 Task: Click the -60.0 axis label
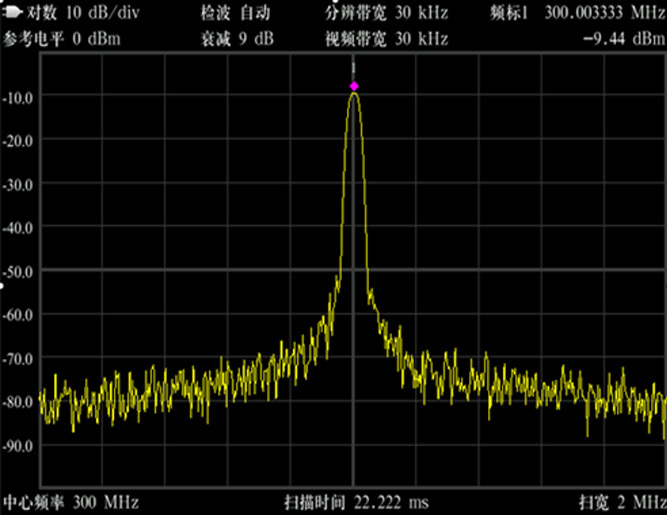[18, 315]
